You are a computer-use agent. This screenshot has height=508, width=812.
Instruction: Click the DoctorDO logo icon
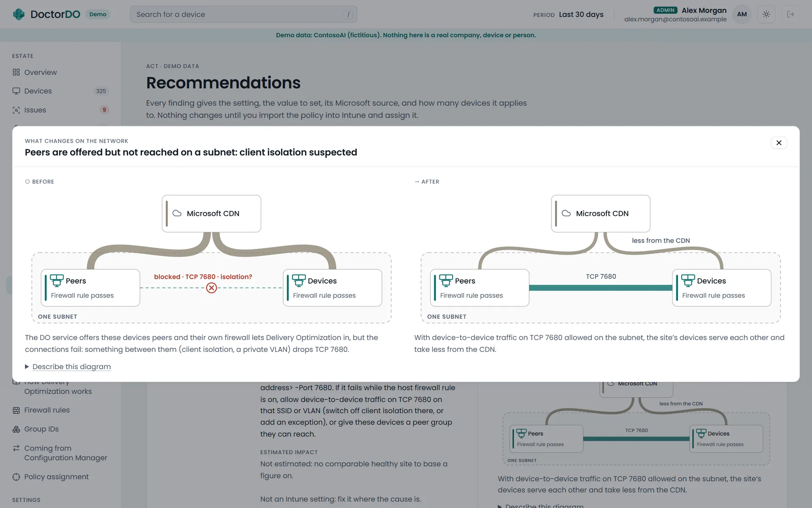19,14
